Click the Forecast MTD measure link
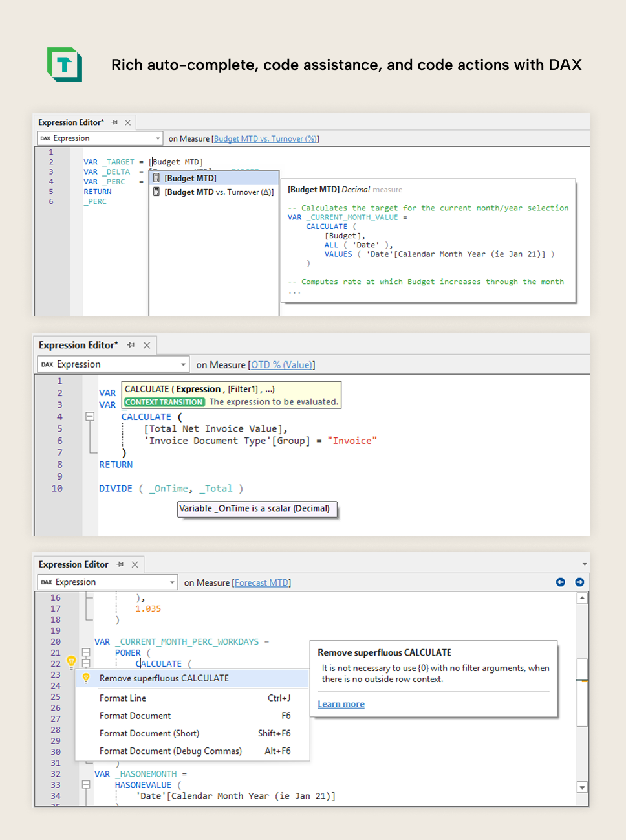The height and width of the screenshot is (840, 626). [261, 582]
